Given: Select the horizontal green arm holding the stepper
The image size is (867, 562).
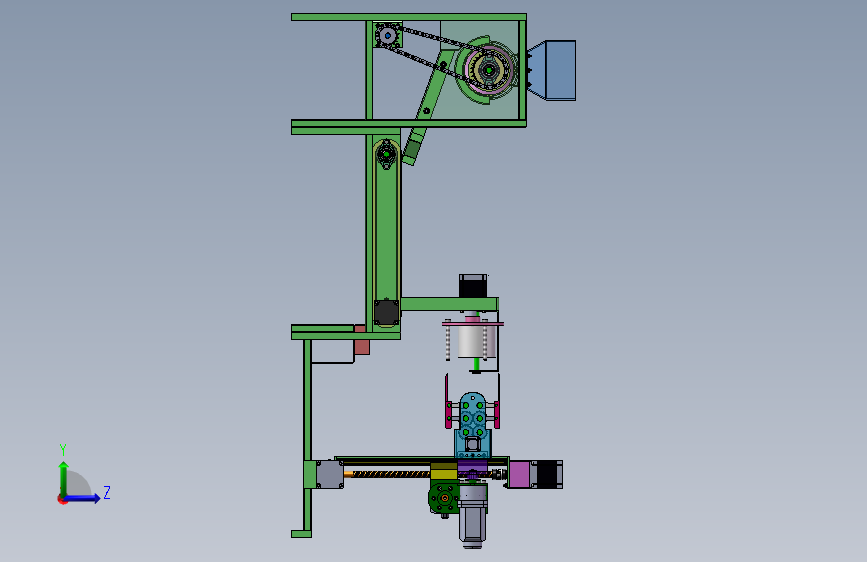Looking at the screenshot, I should click(x=450, y=304).
